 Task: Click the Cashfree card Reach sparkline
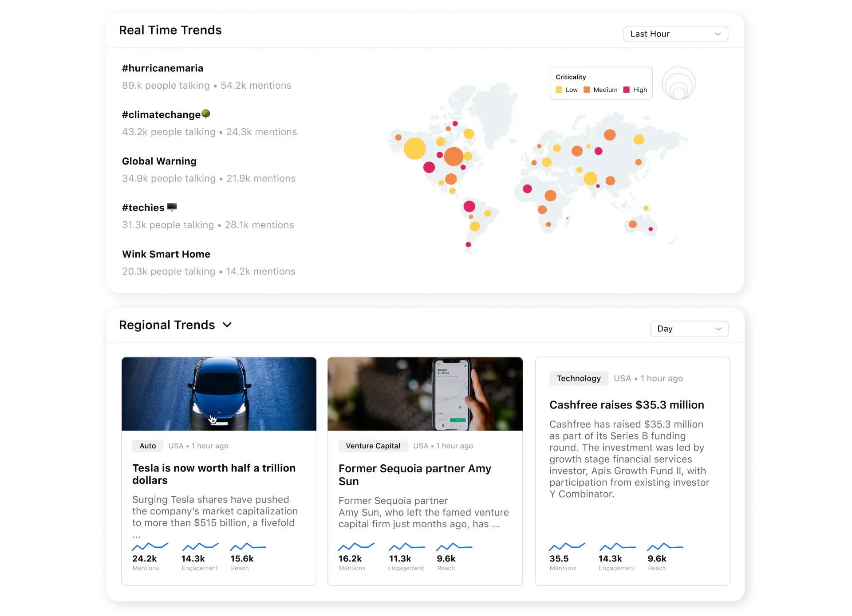click(665, 546)
